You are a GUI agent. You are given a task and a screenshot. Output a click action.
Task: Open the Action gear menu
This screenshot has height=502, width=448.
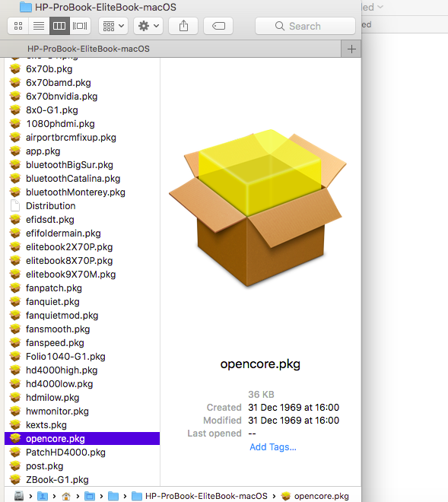coord(148,26)
